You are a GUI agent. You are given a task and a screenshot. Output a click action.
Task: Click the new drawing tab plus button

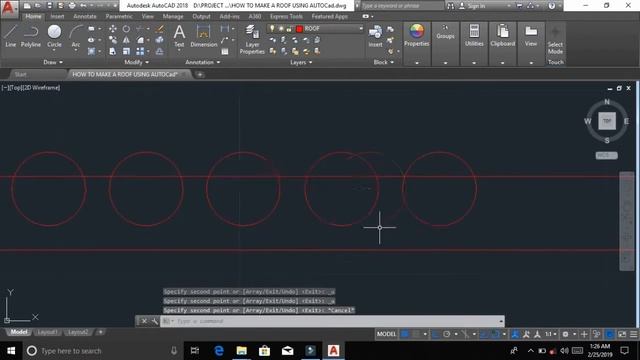pos(200,74)
